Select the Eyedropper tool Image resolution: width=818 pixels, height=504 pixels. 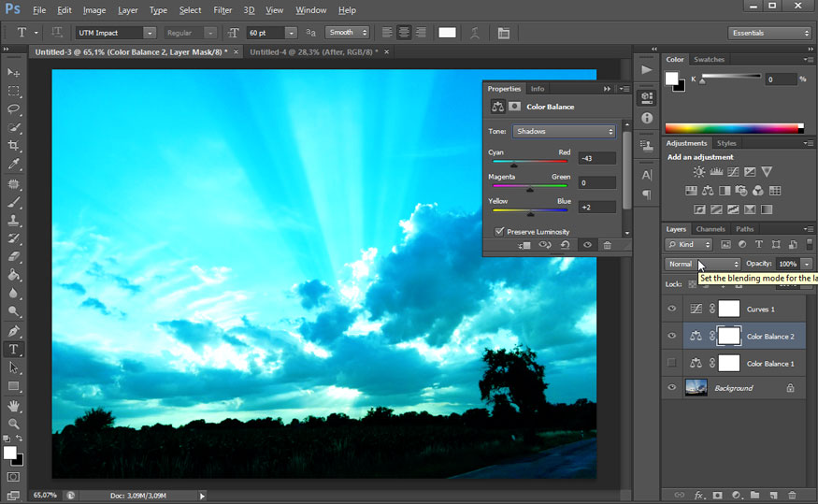tap(14, 165)
